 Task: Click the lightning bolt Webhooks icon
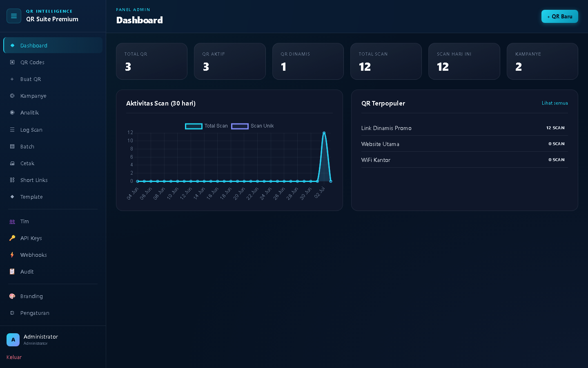pos(12,255)
